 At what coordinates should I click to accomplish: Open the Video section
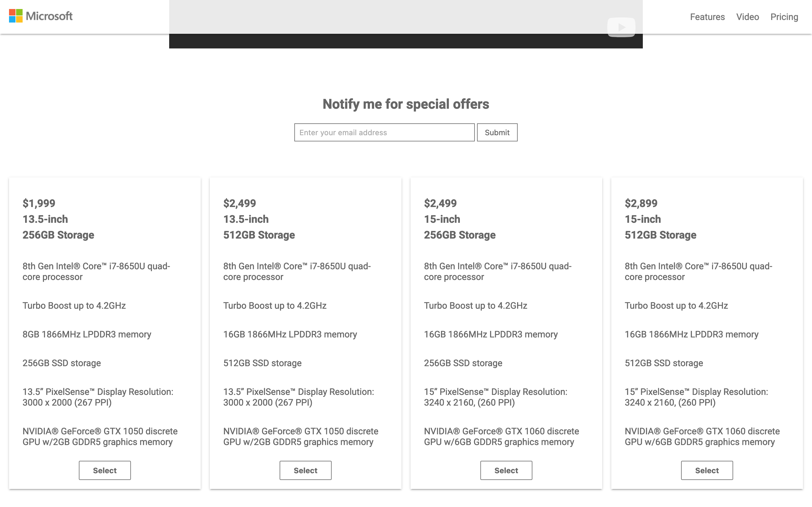(747, 17)
